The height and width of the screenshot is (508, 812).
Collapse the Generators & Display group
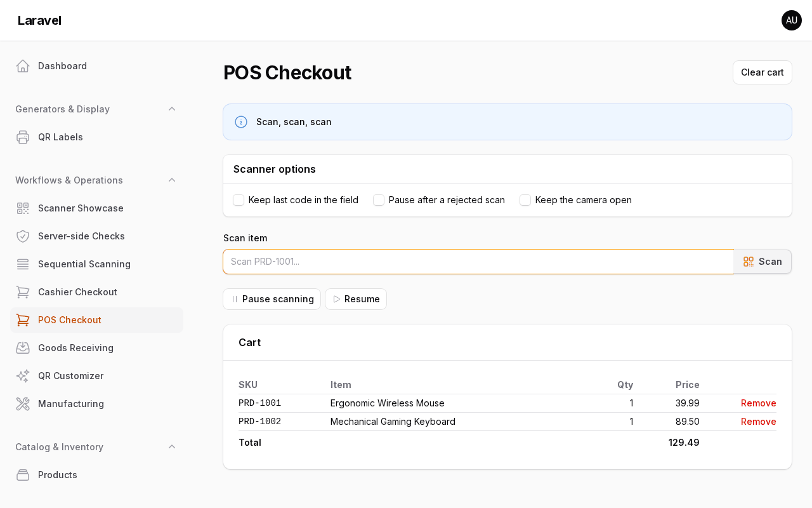point(172,109)
